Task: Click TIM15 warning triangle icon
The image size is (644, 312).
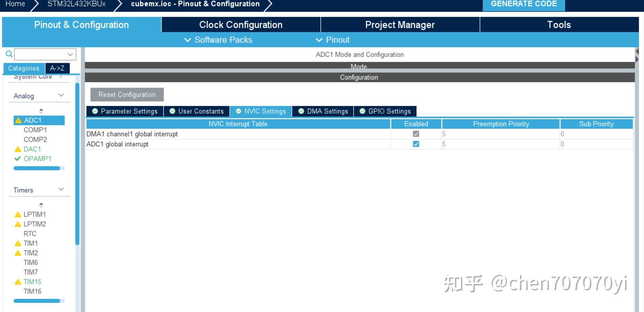Action: click(18, 282)
